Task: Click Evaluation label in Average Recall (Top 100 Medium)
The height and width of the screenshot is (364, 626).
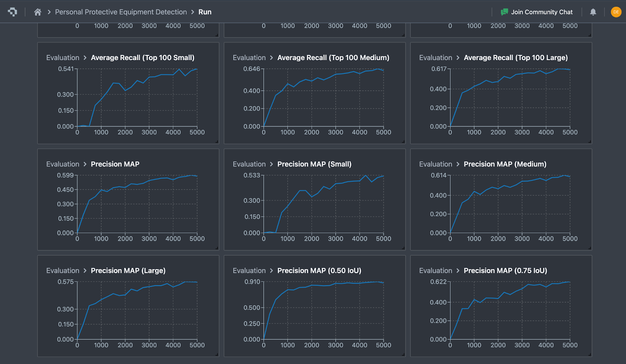Action: [x=249, y=57]
